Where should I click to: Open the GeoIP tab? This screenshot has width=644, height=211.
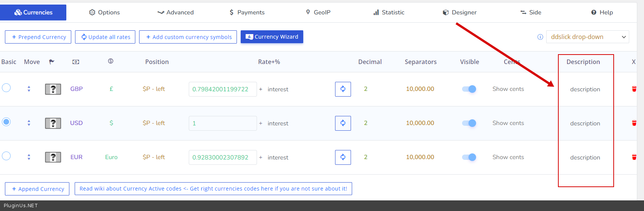click(x=318, y=13)
